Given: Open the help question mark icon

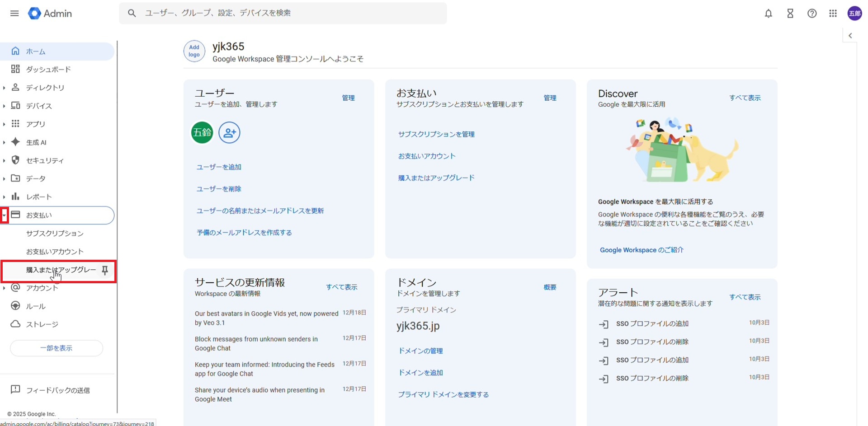Looking at the screenshot, I should pos(812,14).
